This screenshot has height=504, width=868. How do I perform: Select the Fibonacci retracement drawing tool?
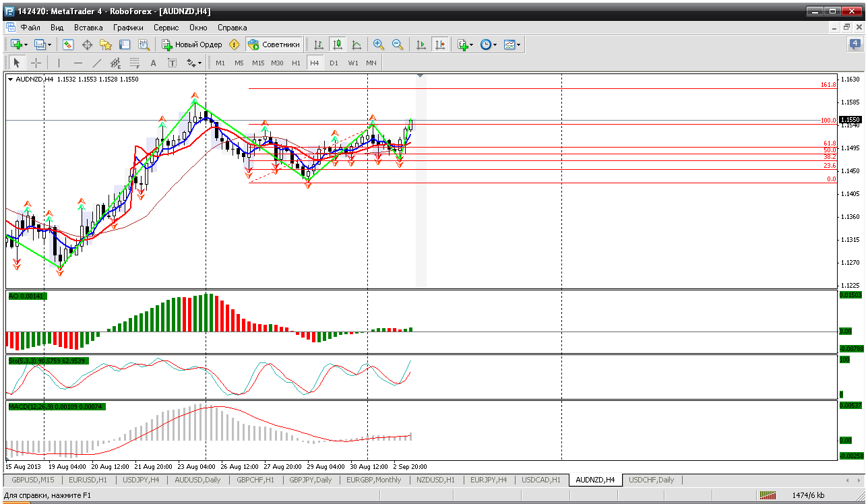(134, 63)
